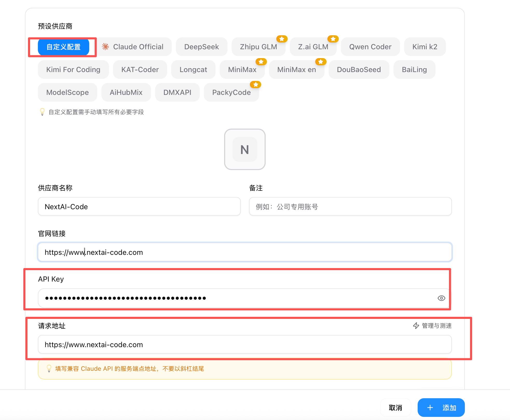510x420 pixels.
Task: Click into the 备注 notes field
Action: point(350,207)
